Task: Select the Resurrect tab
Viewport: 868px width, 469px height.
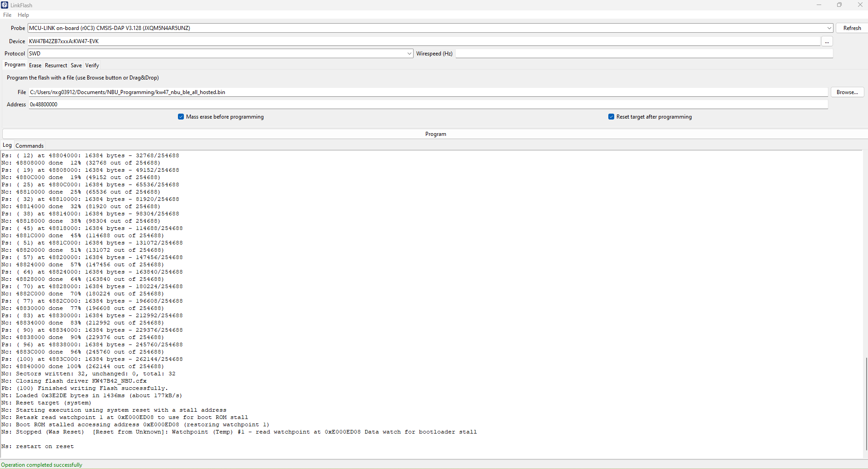Action: click(56, 65)
